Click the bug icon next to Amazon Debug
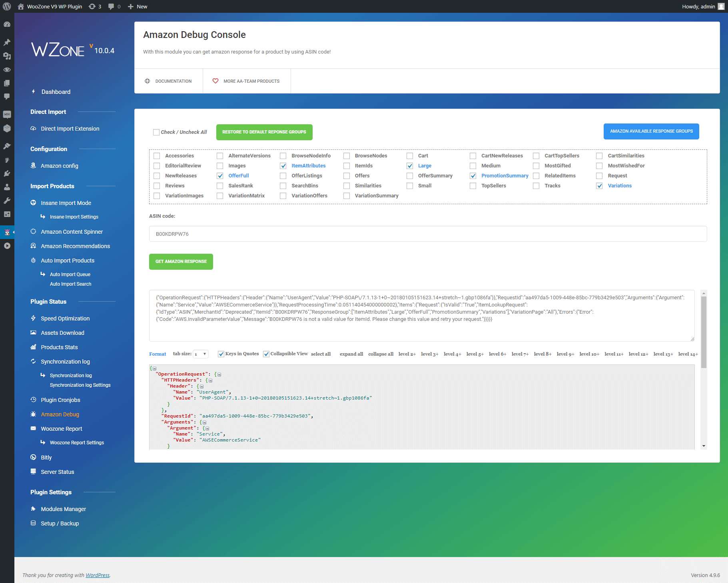This screenshot has width=728, height=583. (x=33, y=414)
